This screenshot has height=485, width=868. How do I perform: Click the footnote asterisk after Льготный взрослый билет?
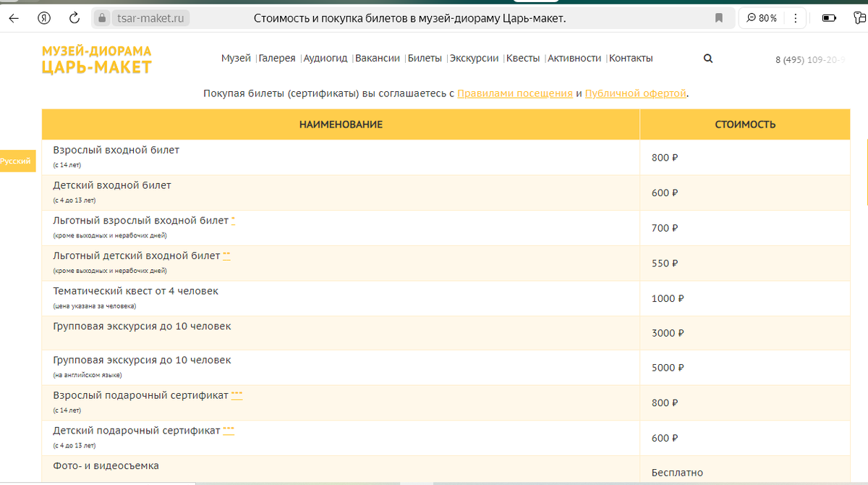click(x=233, y=220)
